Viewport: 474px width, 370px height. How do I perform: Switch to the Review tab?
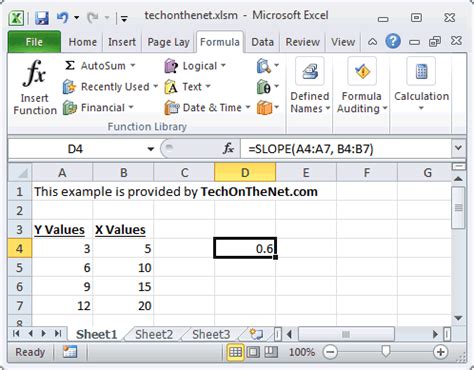point(302,42)
